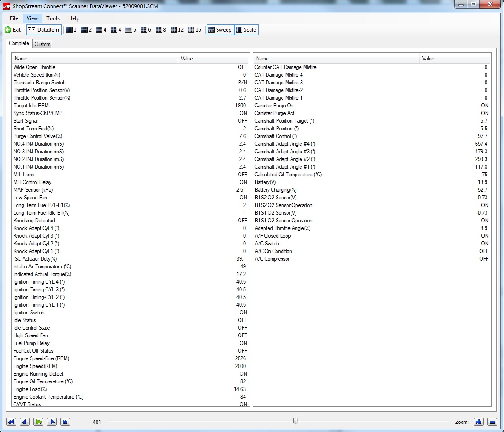Select the A/C Compressor row
The image size is (504, 432).
[x=372, y=259]
